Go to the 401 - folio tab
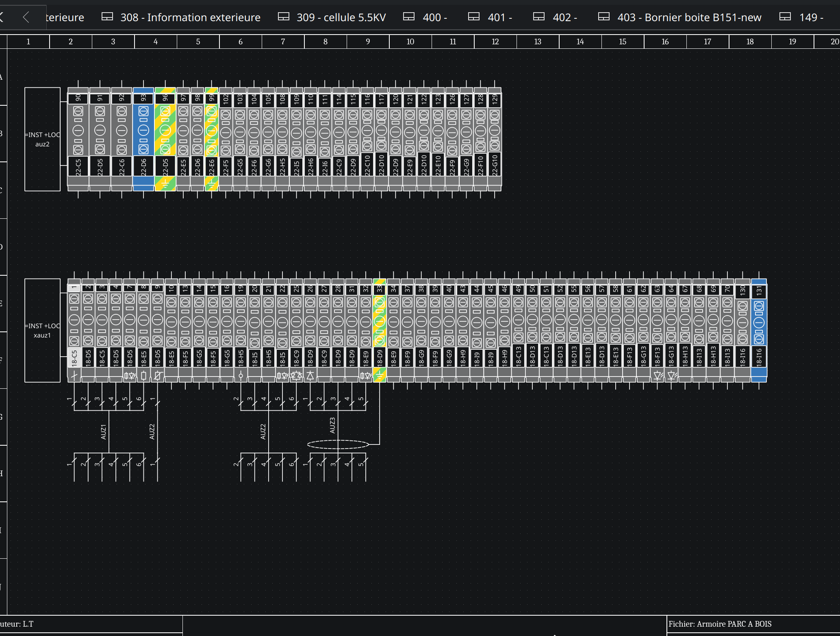The width and height of the screenshot is (840, 636). point(490,17)
